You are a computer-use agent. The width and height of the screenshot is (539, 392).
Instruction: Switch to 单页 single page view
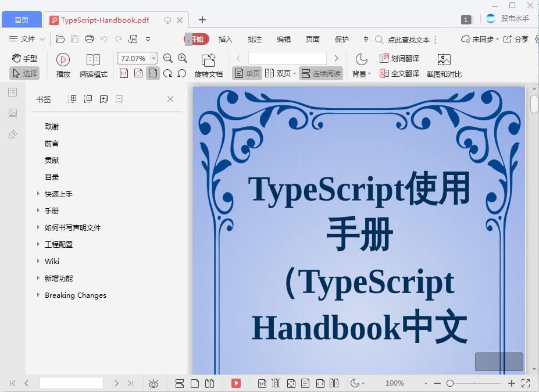[249, 73]
